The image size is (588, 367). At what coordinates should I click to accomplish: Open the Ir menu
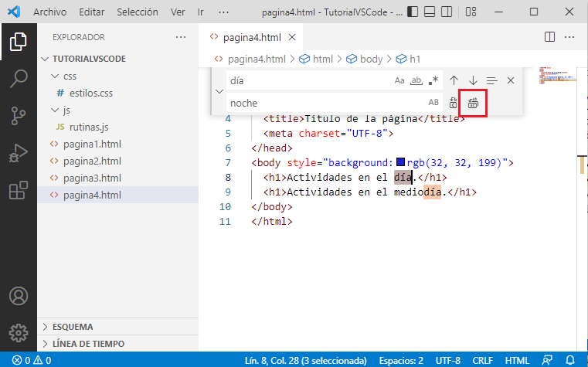click(201, 12)
